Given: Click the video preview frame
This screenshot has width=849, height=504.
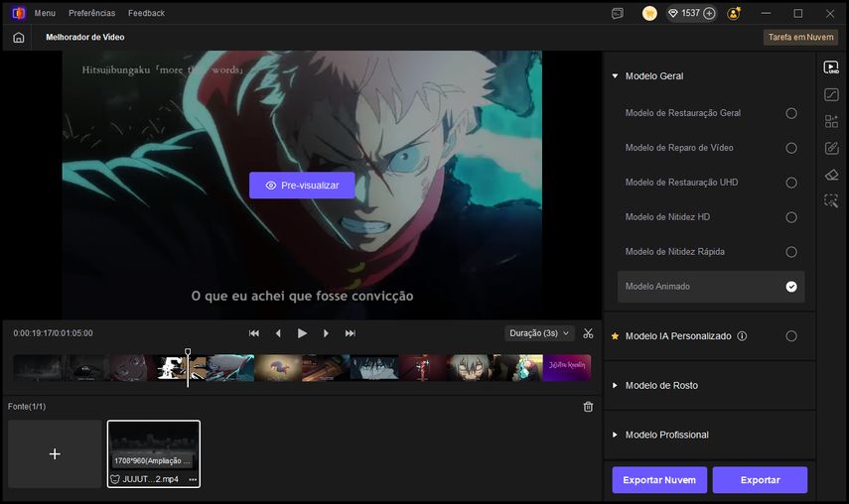Looking at the screenshot, I should [x=302, y=185].
